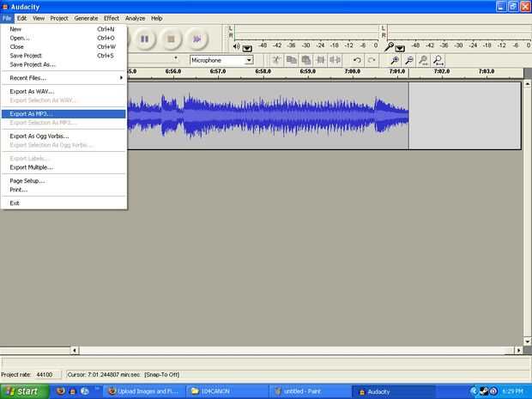532x399 pixels.
Task: Choose Close in the File menu
Action: (63, 47)
